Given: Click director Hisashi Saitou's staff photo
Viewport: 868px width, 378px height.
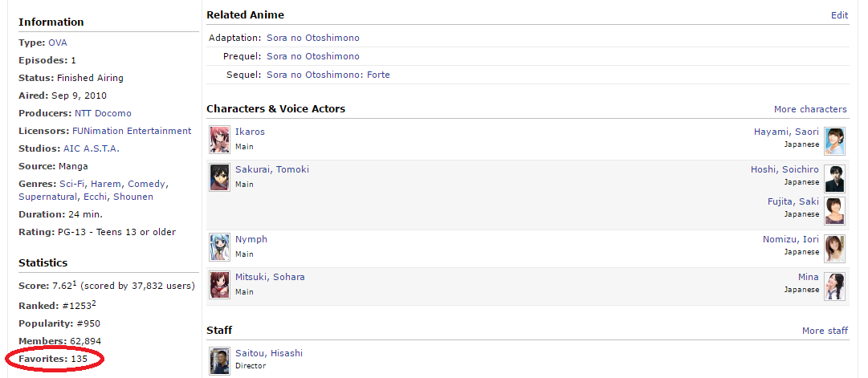Looking at the screenshot, I should [219, 360].
